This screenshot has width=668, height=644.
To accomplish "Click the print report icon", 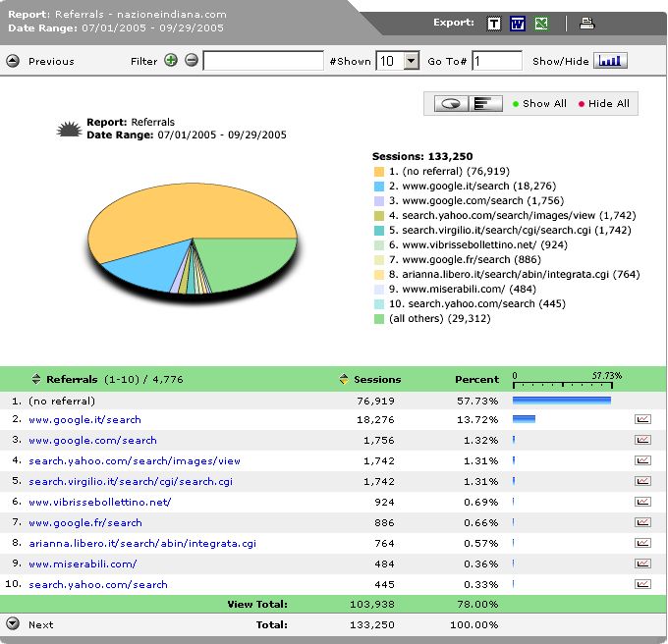I will click(586, 24).
